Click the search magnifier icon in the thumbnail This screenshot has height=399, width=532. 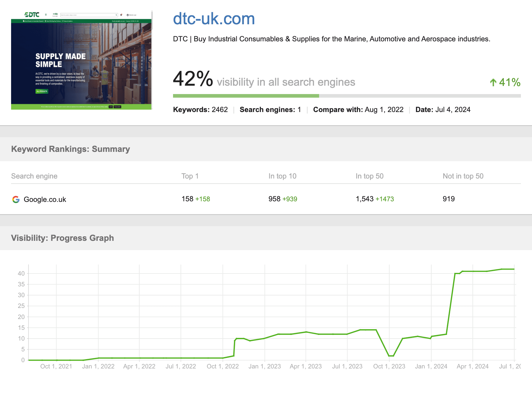116,15
